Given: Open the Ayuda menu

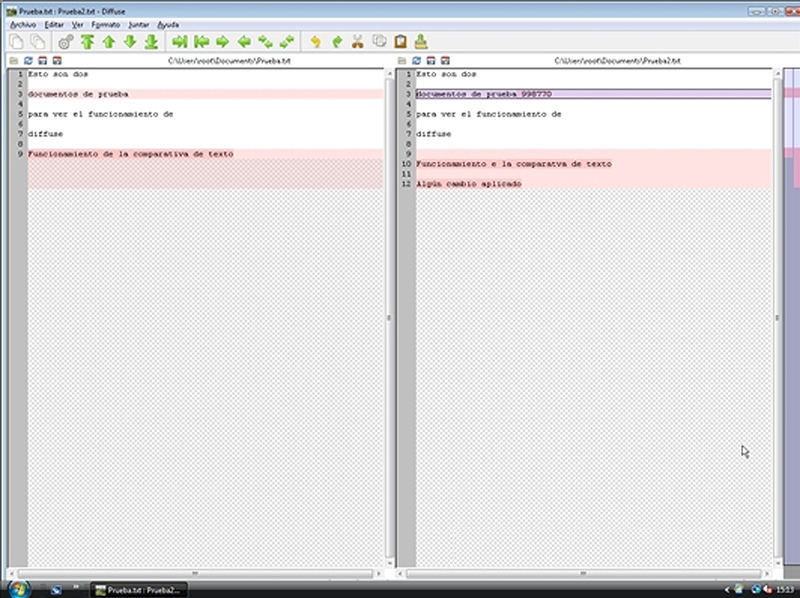Looking at the screenshot, I should point(168,24).
